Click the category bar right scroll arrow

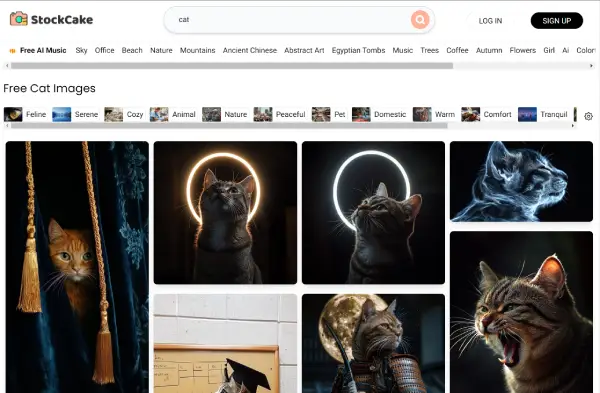[x=592, y=66]
